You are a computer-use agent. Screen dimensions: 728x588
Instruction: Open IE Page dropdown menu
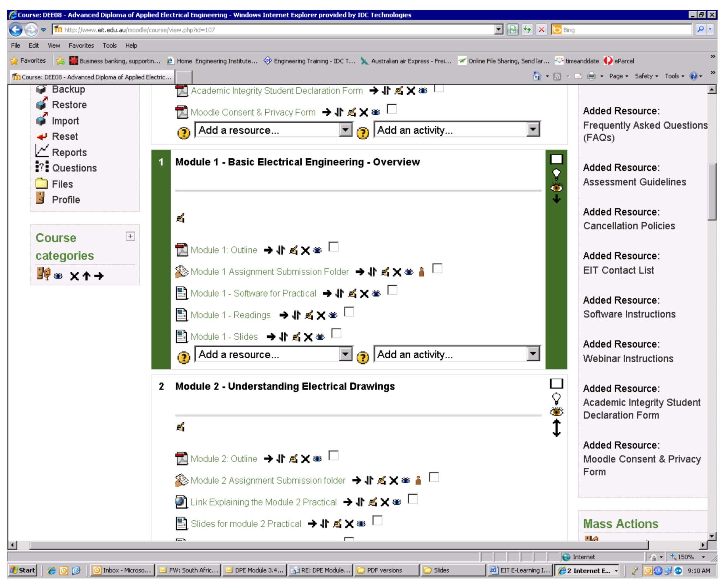pyautogui.click(x=619, y=76)
